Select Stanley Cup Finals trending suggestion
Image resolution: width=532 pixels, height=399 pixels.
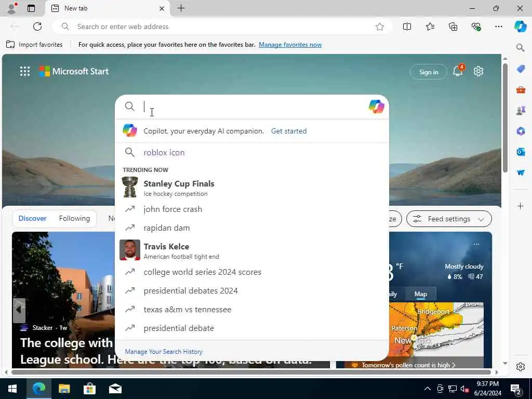point(252,187)
